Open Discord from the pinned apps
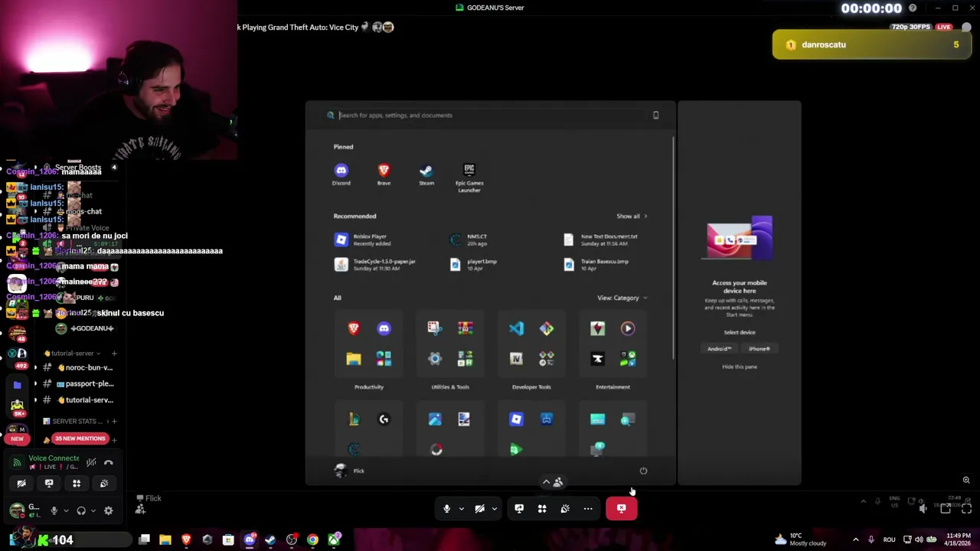The image size is (980, 551). click(x=341, y=174)
